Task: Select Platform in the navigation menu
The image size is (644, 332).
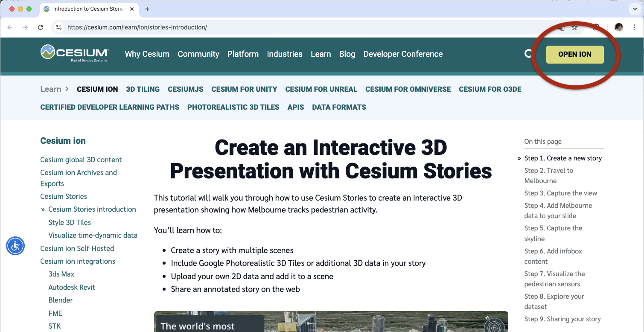Action: (x=242, y=54)
